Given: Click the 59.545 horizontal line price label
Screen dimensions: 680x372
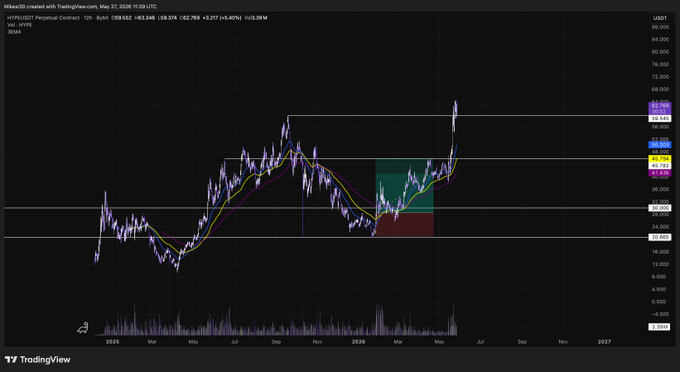Looking at the screenshot, I should [660, 118].
